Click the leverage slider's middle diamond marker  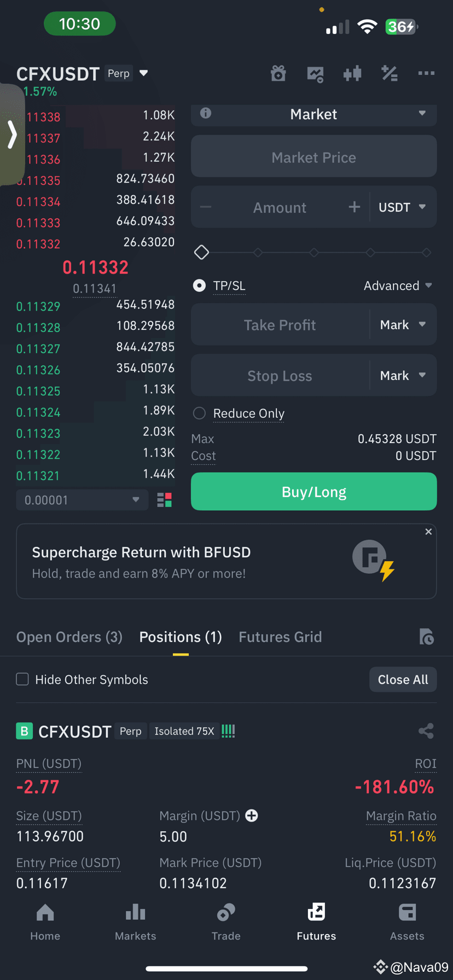[x=314, y=253]
